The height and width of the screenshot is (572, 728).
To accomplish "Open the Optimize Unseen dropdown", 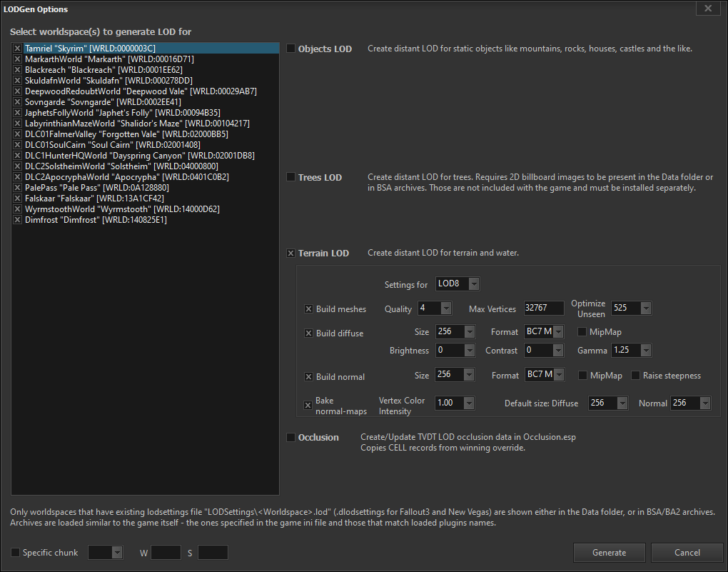I will [645, 308].
